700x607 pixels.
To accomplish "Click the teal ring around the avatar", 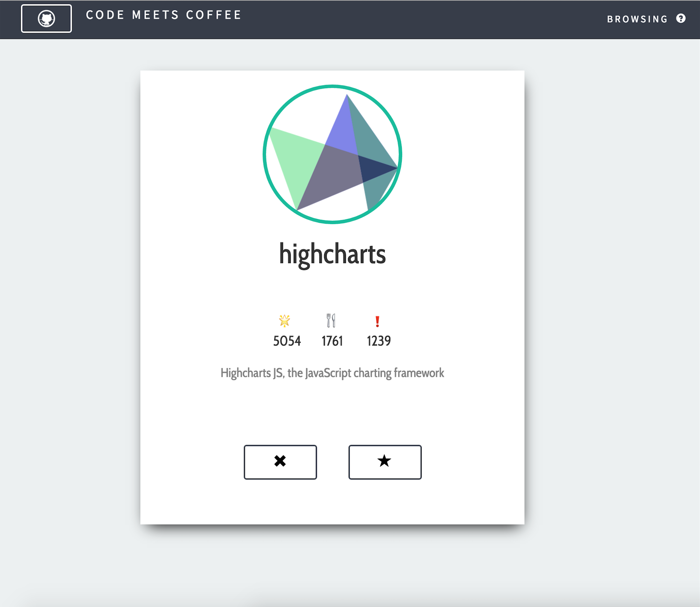I will [x=332, y=86].
